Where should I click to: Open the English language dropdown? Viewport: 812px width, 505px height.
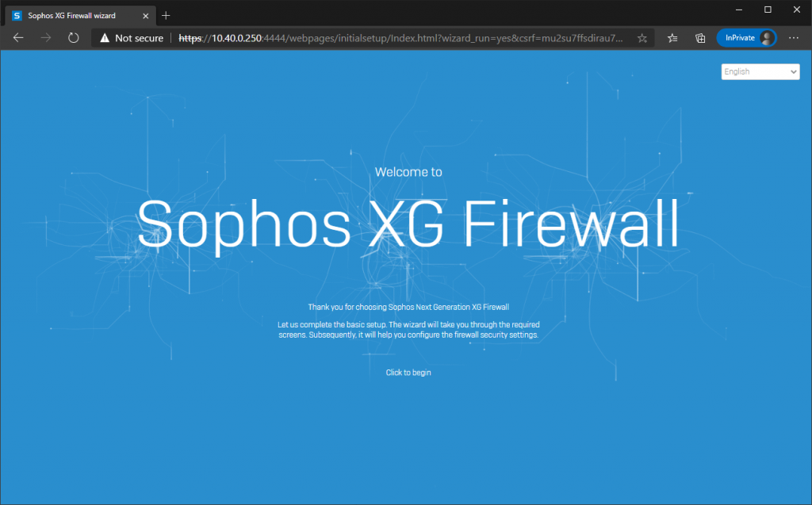760,71
